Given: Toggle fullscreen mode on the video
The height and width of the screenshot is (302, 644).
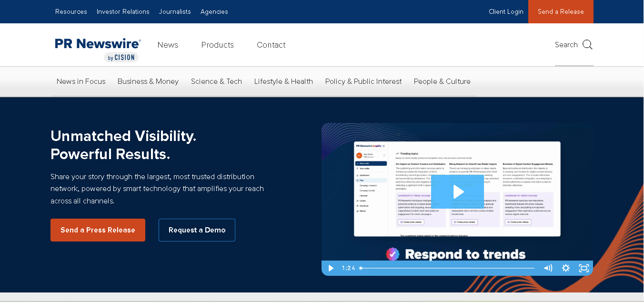Looking at the screenshot, I should point(584,268).
